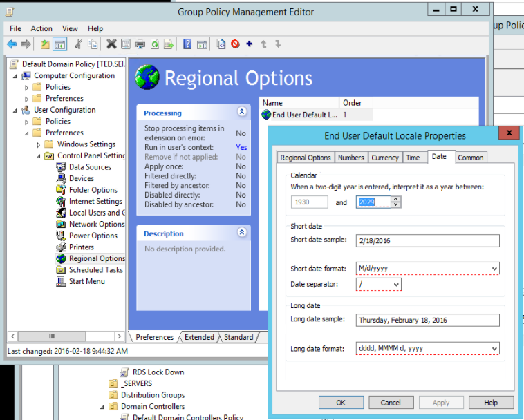Click the red X Delete toolbar icon
This screenshot has height=420, width=524.
pos(111,44)
